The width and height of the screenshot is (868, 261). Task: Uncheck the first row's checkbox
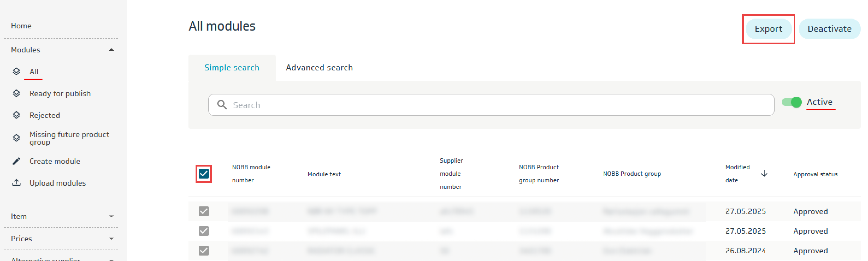[x=203, y=211]
